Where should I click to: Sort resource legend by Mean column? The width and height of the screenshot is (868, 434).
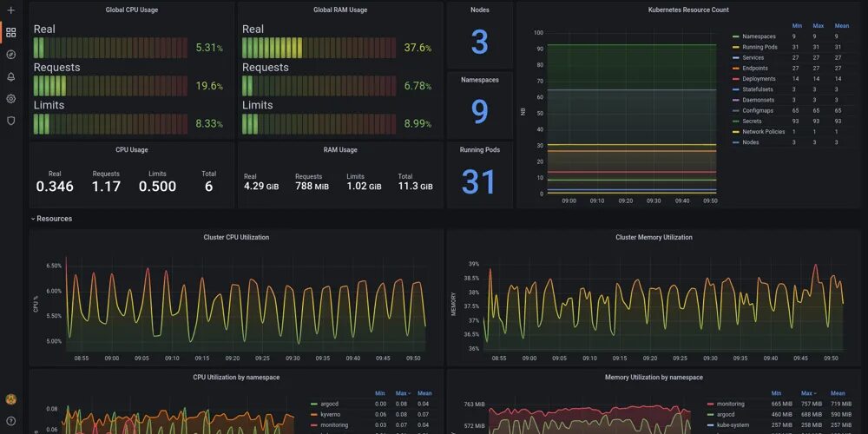pos(841,26)
